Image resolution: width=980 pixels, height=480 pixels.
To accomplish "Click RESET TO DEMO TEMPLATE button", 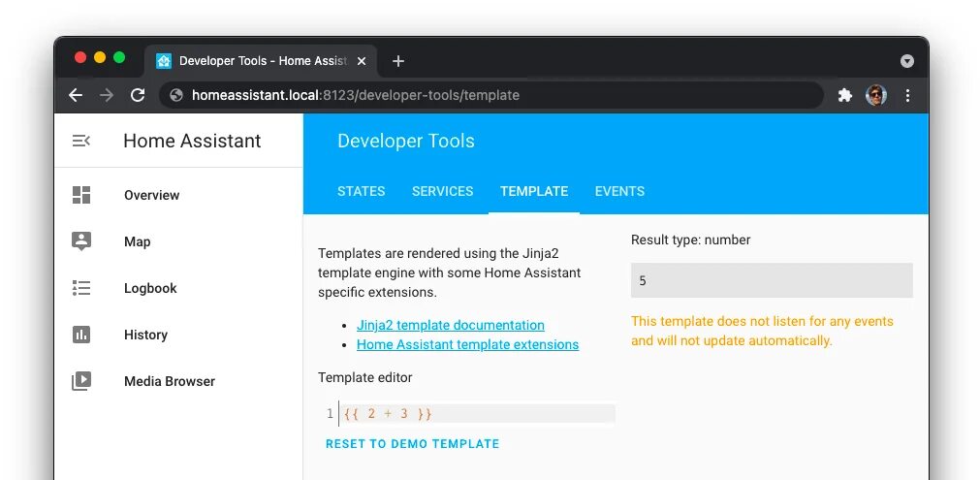I will pyautogui.click(x=413, y=444).
